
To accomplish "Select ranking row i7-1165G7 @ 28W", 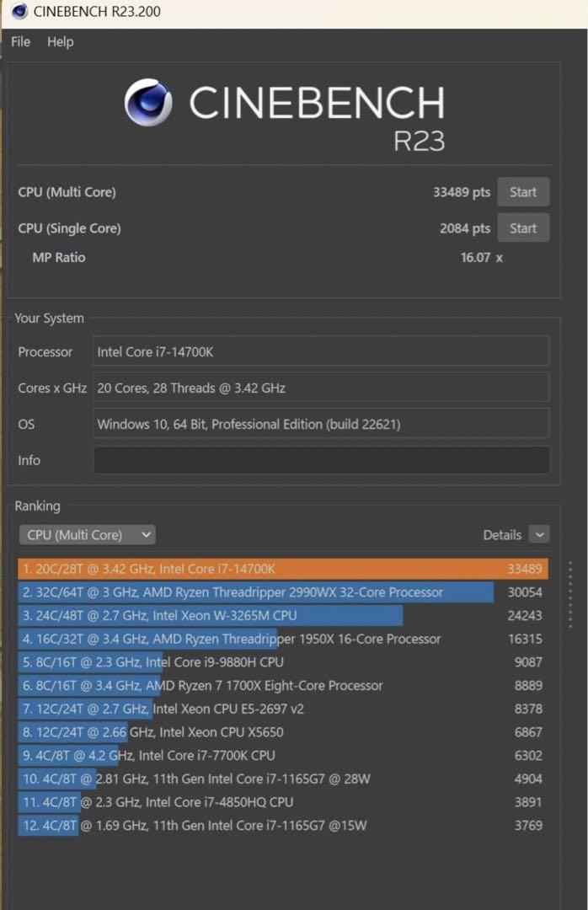I will [283, 779].
